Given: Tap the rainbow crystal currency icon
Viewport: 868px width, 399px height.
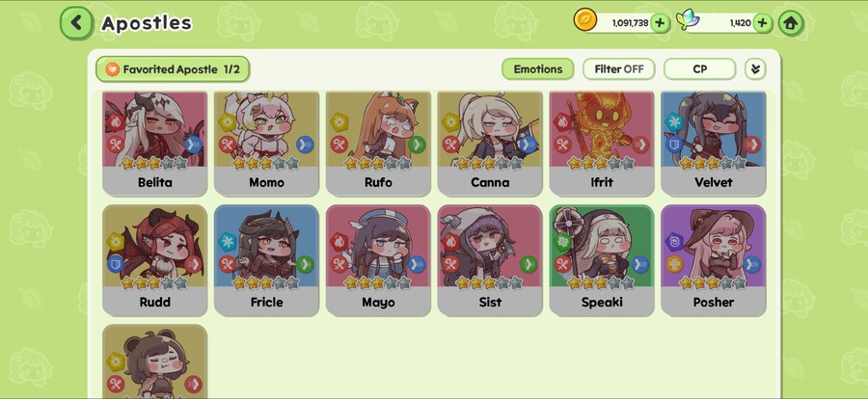Looking at the screenshot, I should click(x=688, y=20).
